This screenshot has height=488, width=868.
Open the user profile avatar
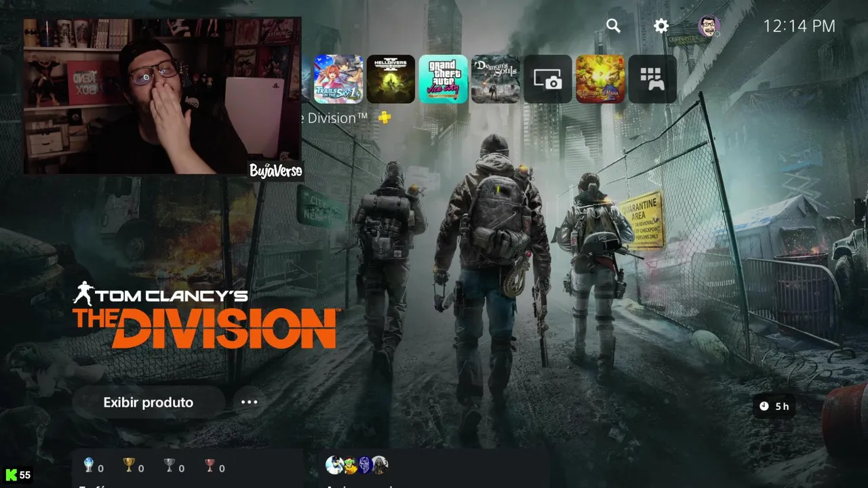tap(709, 26)
